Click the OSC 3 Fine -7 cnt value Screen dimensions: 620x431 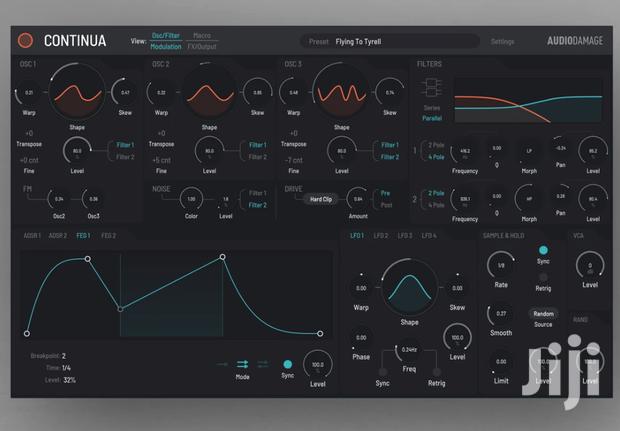pos(294,161)
